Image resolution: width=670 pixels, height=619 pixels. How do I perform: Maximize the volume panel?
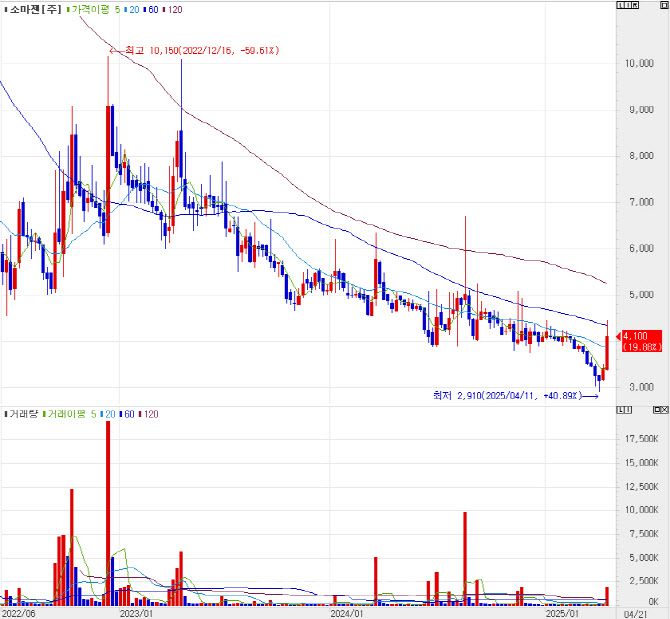656,410
